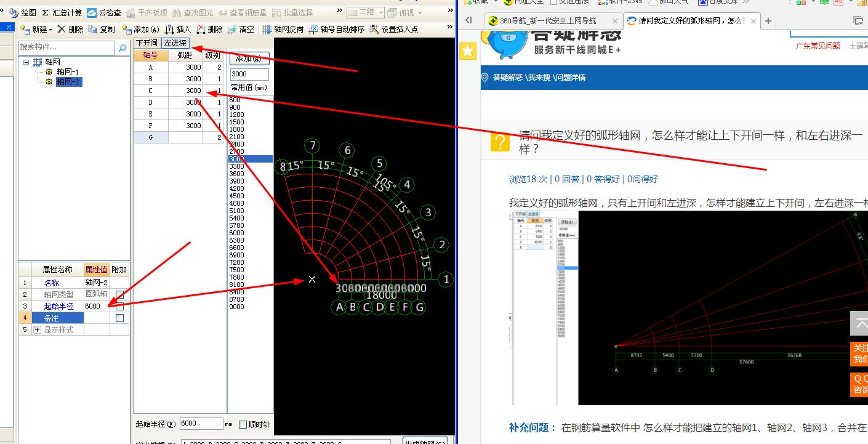Select the 轴网-2 tree item
Image resolution: width=868 pixels, height=444 pixels.
click(x=68, y=82)
